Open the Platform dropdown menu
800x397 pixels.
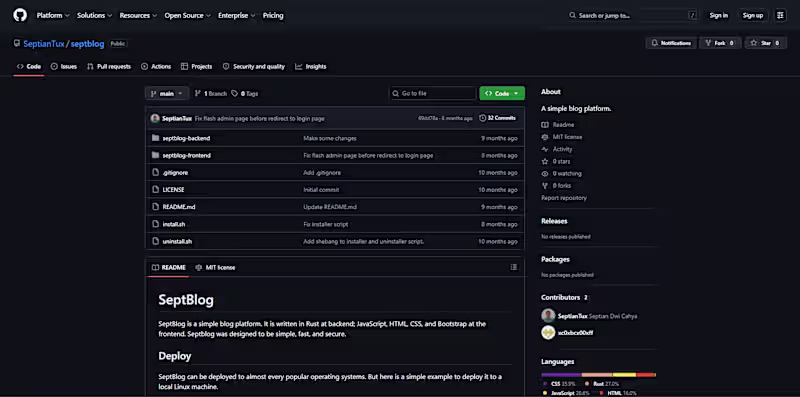[53, 16]
